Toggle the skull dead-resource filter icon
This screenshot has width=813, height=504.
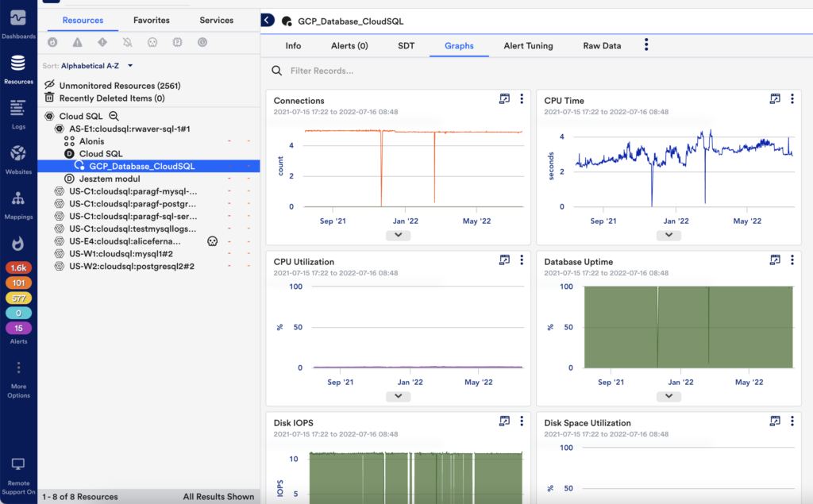point(152,43)
